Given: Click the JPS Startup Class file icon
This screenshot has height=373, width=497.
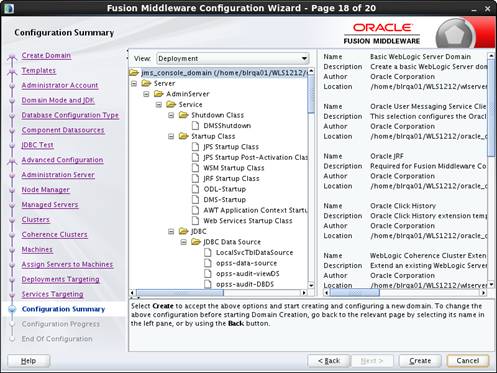Looking at the screenshot, I should 196,147.
